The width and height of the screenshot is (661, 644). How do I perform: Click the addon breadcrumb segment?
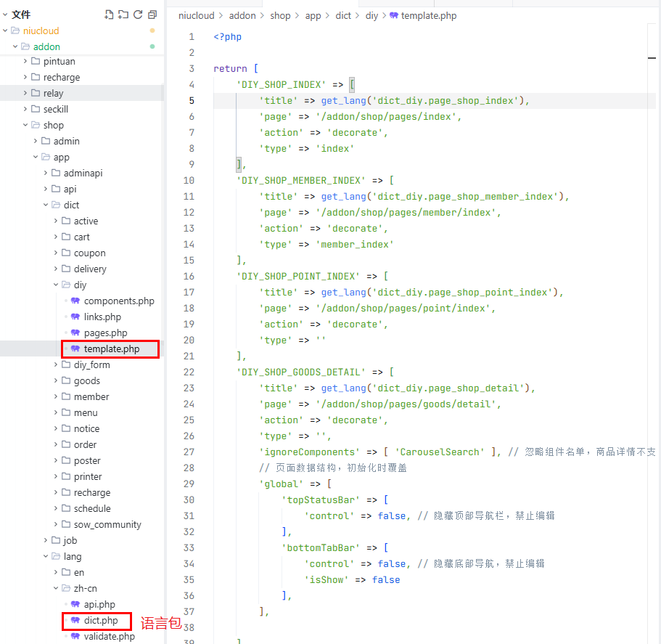click(x=243, y=15)
